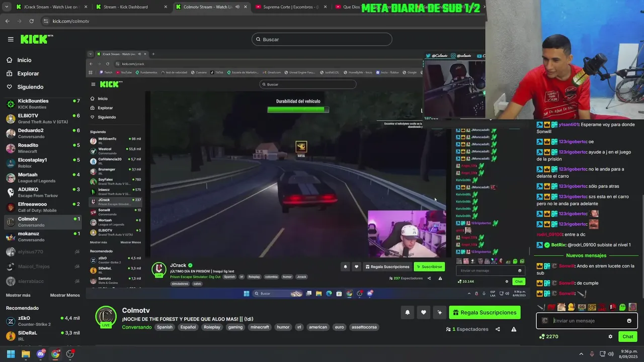
Task: Mute audio on the Colmotv Stream tab
Action: pyautogui.click(x=237, y=7)
